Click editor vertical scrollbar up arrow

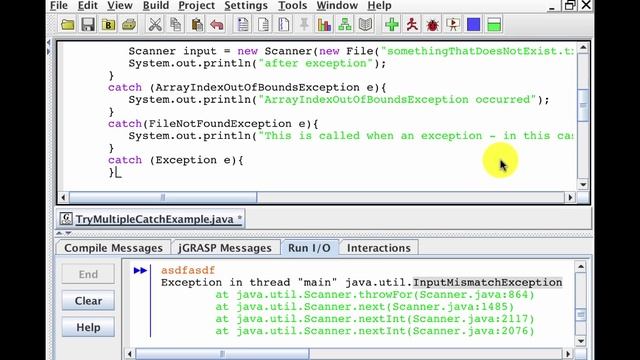pos(583,48)
